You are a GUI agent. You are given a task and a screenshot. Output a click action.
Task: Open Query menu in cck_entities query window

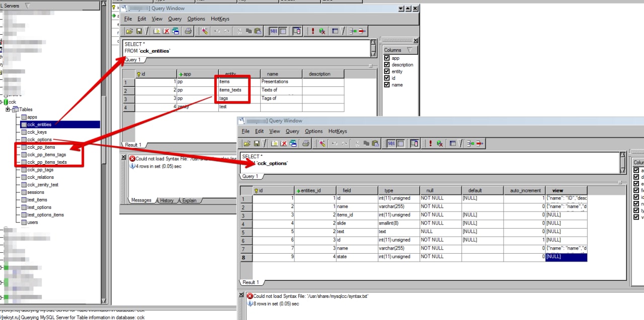click(175, 19)
